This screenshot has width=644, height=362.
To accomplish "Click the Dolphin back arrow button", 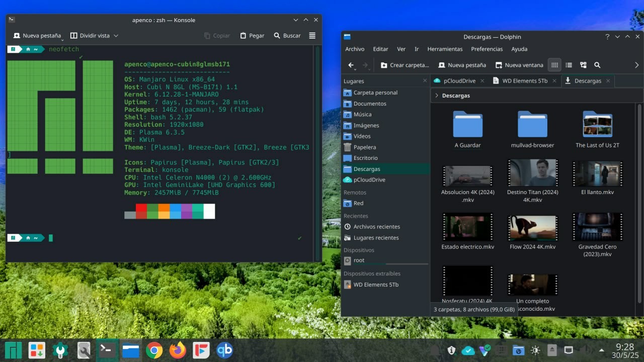I will [351, 65].
